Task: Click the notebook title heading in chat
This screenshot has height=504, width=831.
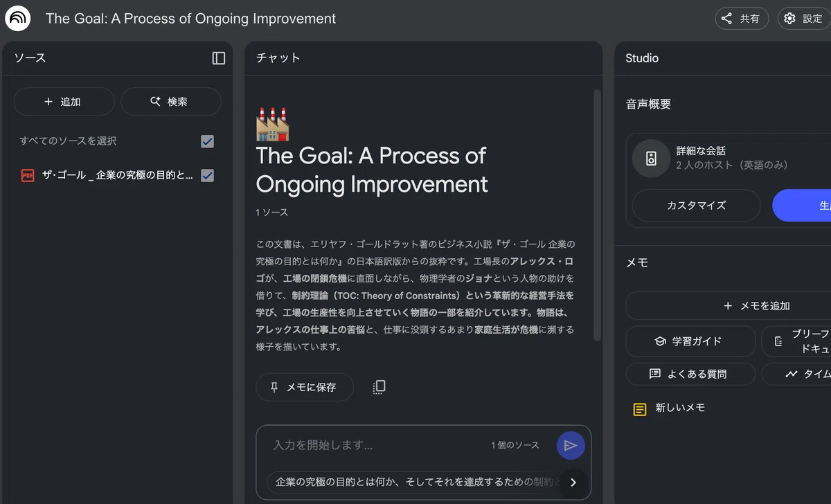Action: 372,170
